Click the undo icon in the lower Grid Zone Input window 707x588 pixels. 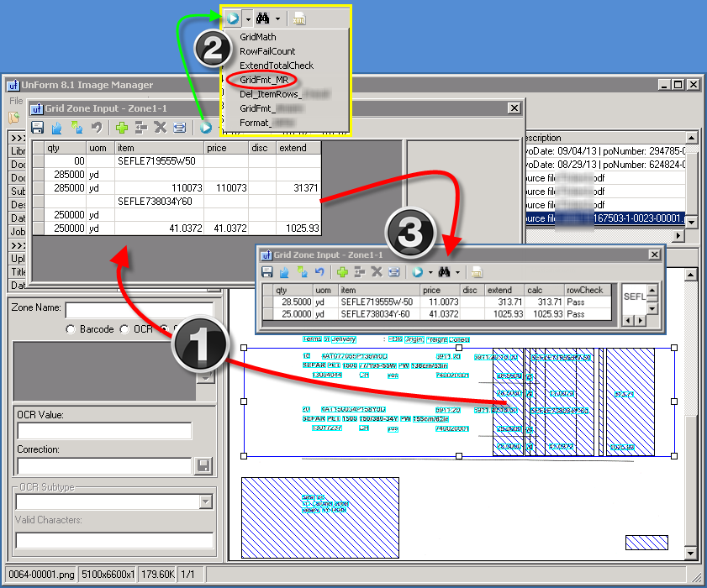[319, 272]
